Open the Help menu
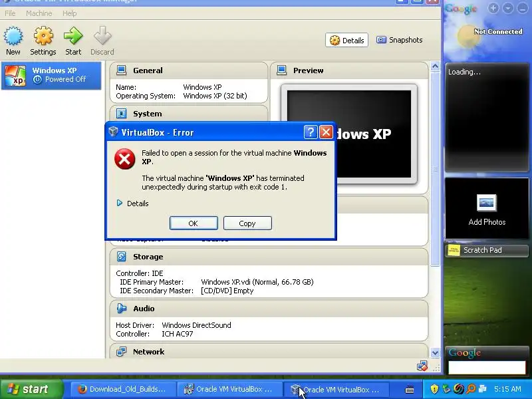Viewport: 532px width, 399px height. coord(70,13)
